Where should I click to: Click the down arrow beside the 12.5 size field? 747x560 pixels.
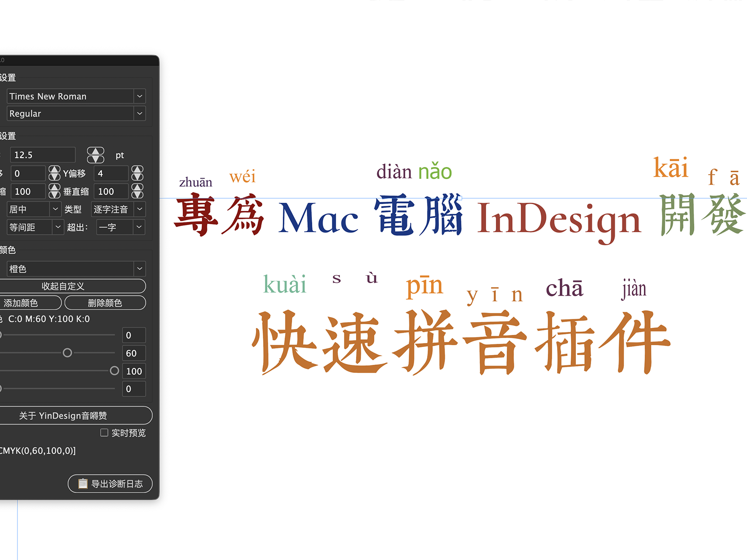click(x=96, y=159)
